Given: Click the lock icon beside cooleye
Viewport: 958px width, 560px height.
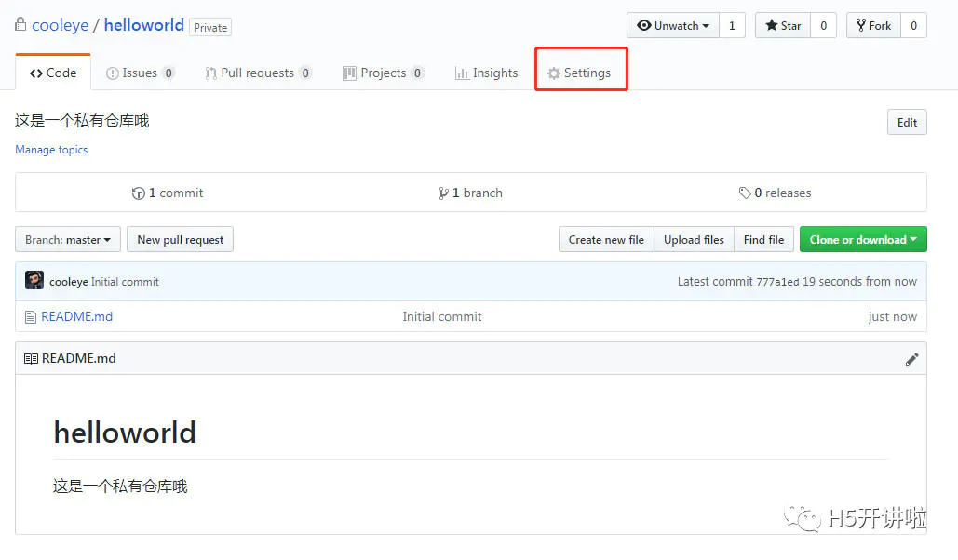Looking at the screenshot, I should [20, 24].
